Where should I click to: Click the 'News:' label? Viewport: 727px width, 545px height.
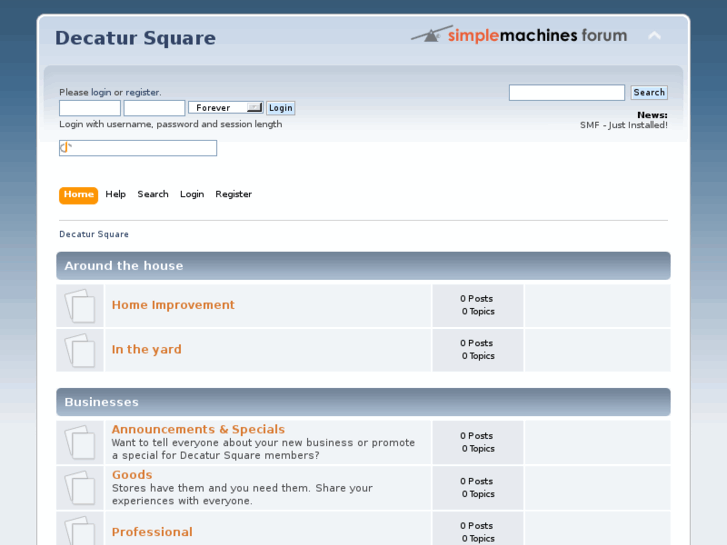652,115
